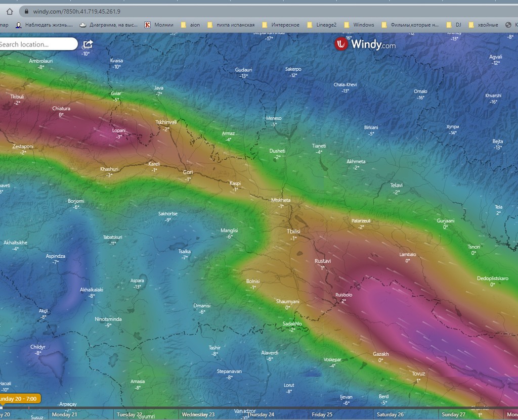Jump to Thursday 24 on the timeline

point(261,414)
